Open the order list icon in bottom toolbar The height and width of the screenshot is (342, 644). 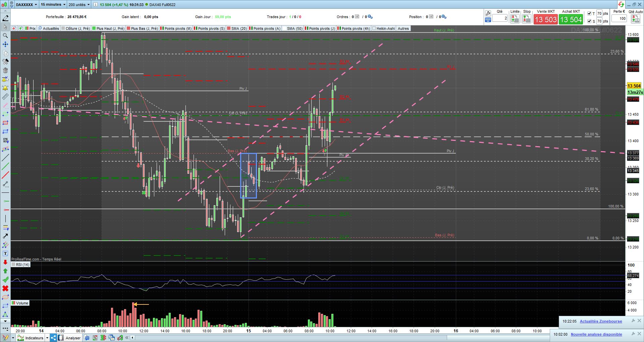[x=95, y=338]
